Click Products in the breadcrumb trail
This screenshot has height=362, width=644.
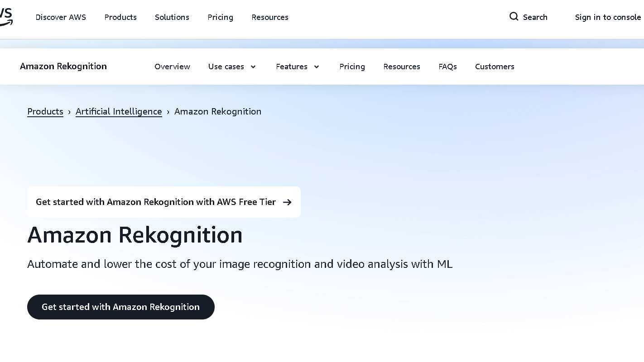45,111
